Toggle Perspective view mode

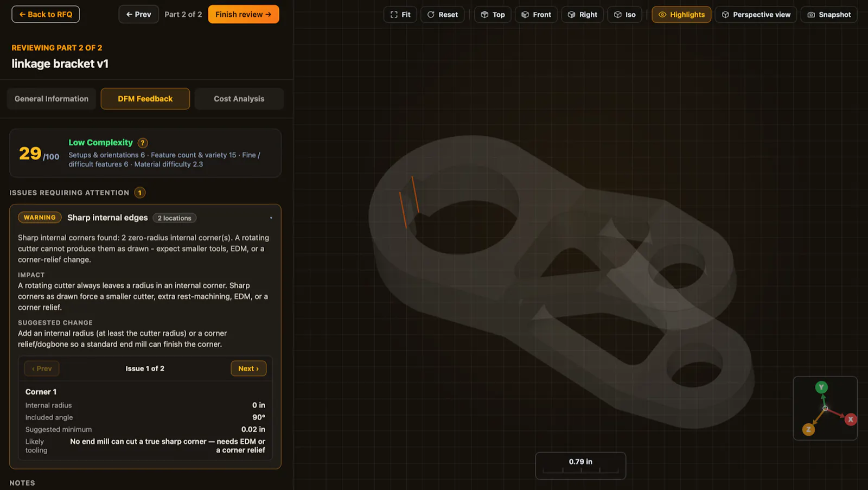(756, 15)
